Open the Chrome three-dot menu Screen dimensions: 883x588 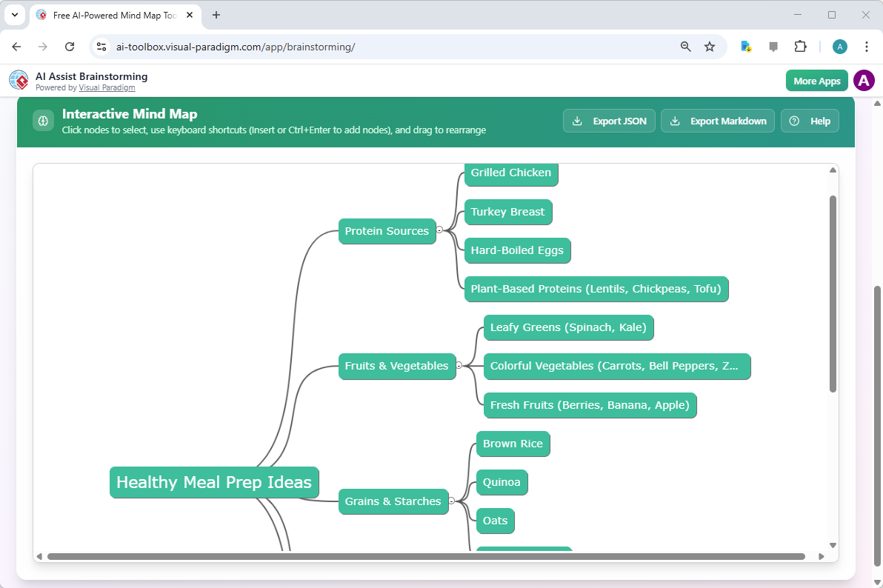(x=867, y=46)
